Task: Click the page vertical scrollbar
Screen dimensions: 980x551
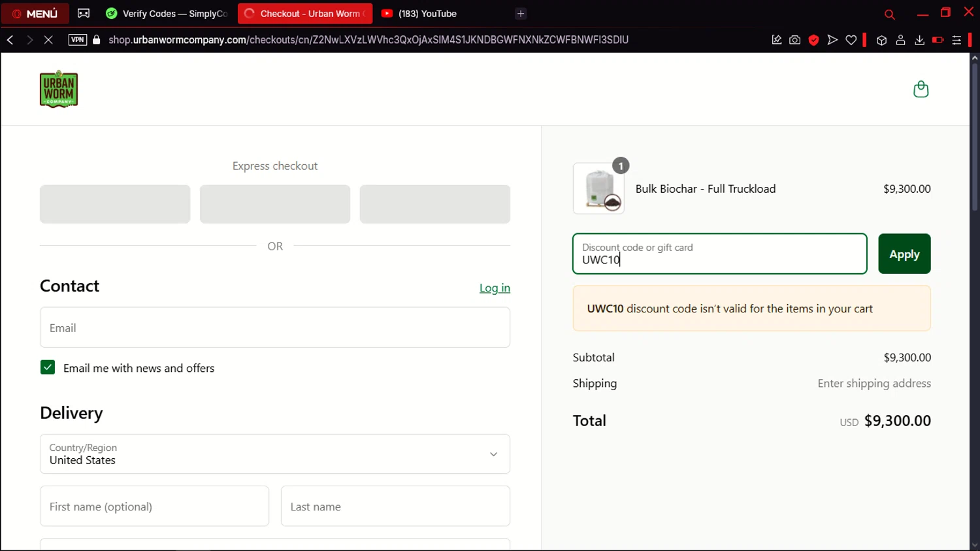Action: (975, 137)
